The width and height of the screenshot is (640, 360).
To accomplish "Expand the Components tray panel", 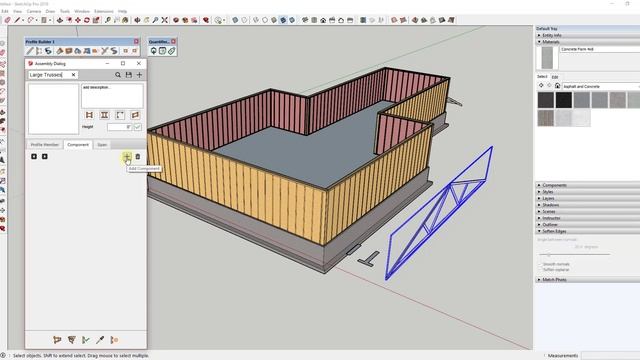I will click(588, 185).
